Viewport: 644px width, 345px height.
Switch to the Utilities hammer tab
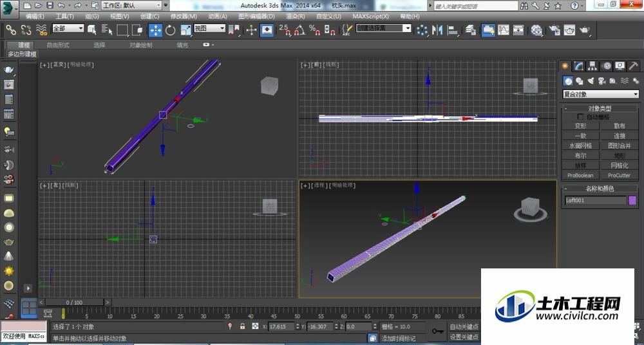point(633,66)
